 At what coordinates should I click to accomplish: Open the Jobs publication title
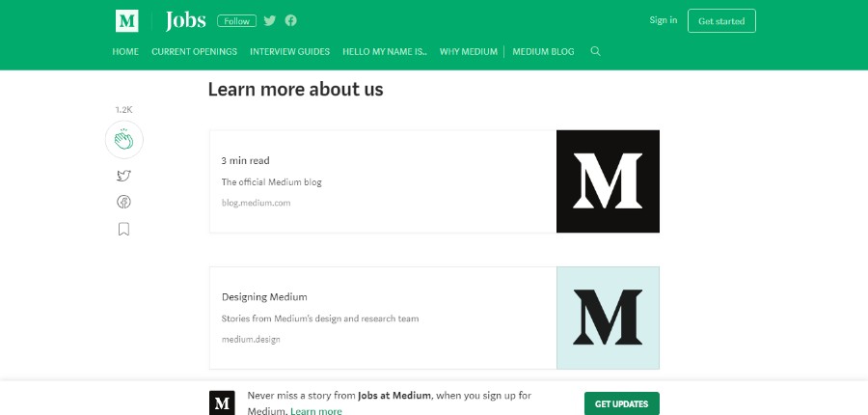tap(185, 21)
